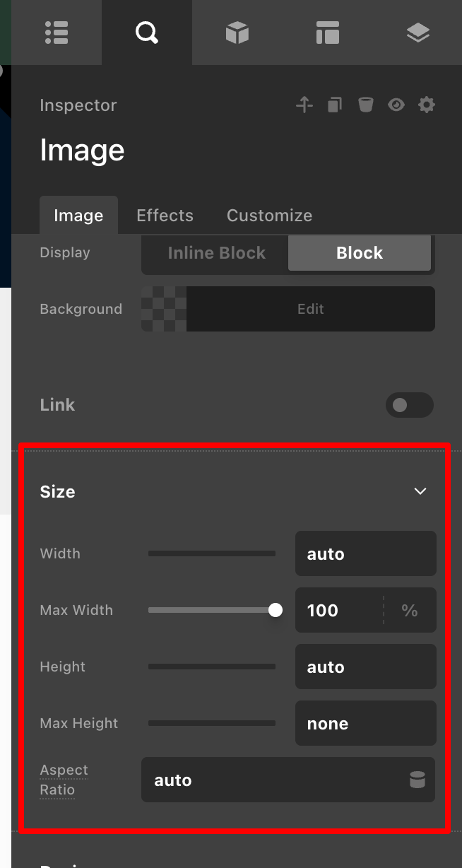Set Display to Block
Viewport: 462px width, 868px height.
click(x=360, y=253)
